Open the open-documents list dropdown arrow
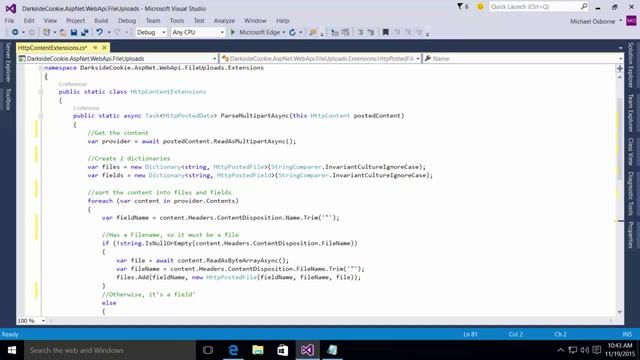This screenshot has width=640, height=360. 620,48
